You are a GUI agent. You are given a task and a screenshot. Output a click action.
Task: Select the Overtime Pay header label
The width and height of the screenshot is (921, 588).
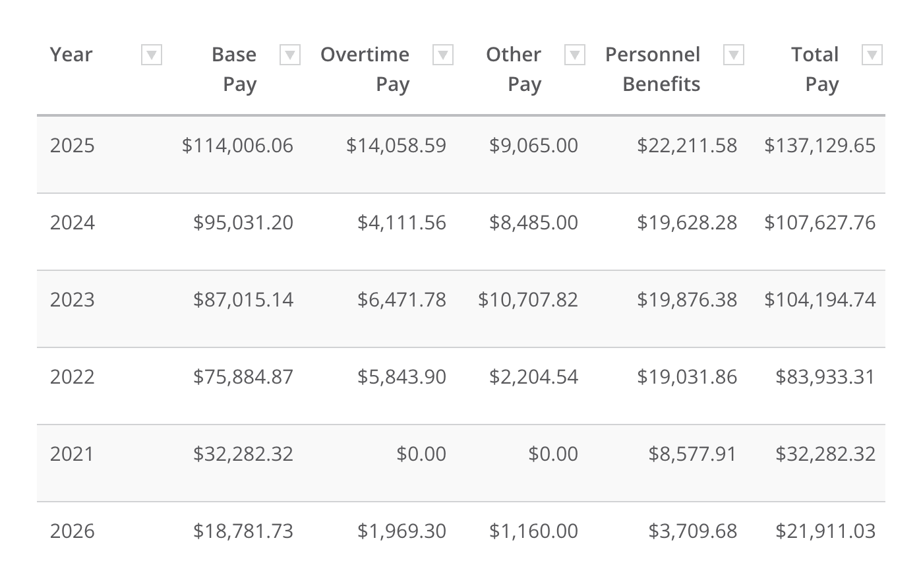[365, 69]
